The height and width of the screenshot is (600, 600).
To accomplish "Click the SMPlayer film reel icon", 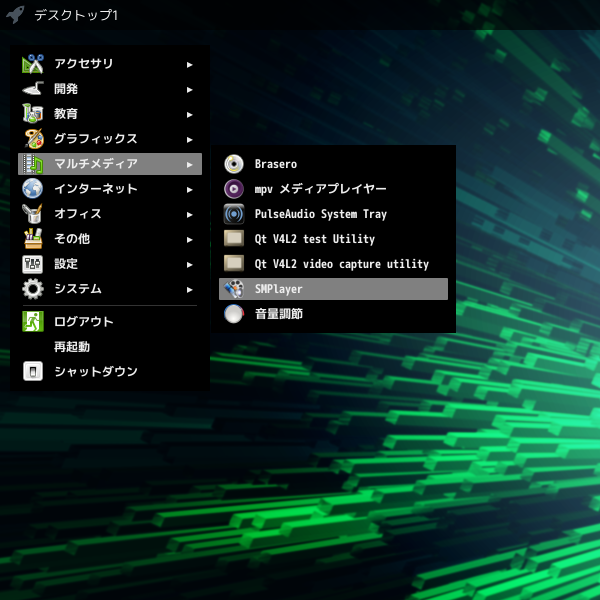I will pyautogui.click(x=234, y=289).
